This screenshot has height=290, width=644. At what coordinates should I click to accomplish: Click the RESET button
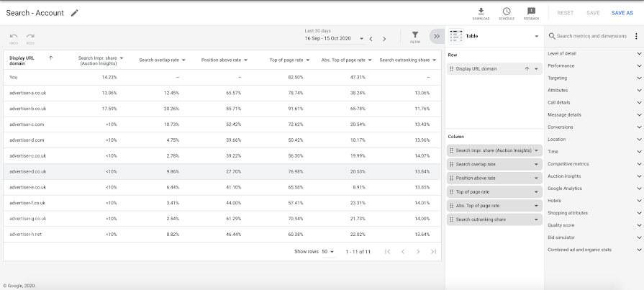(565, 13)
